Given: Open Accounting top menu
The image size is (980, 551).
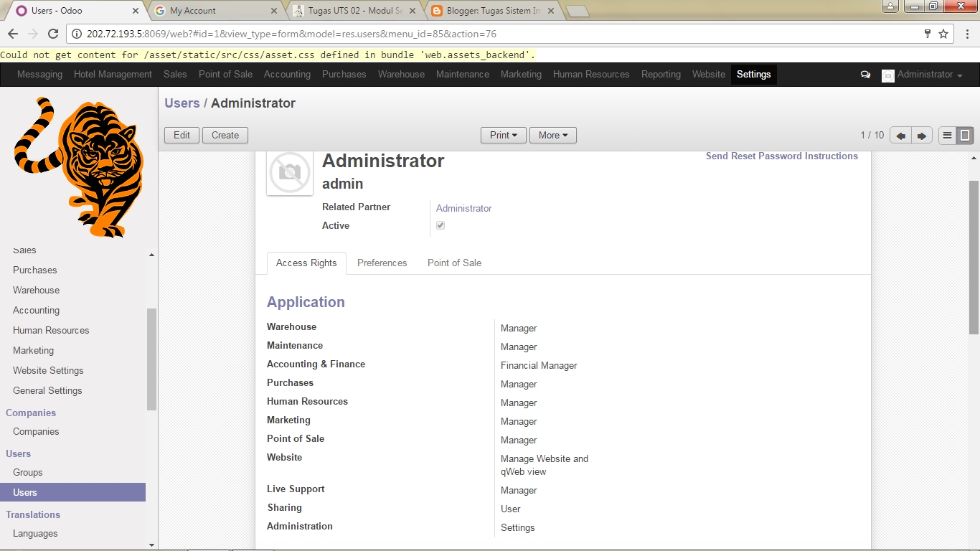Looking at the screenshot, I should tap(287, 75).
